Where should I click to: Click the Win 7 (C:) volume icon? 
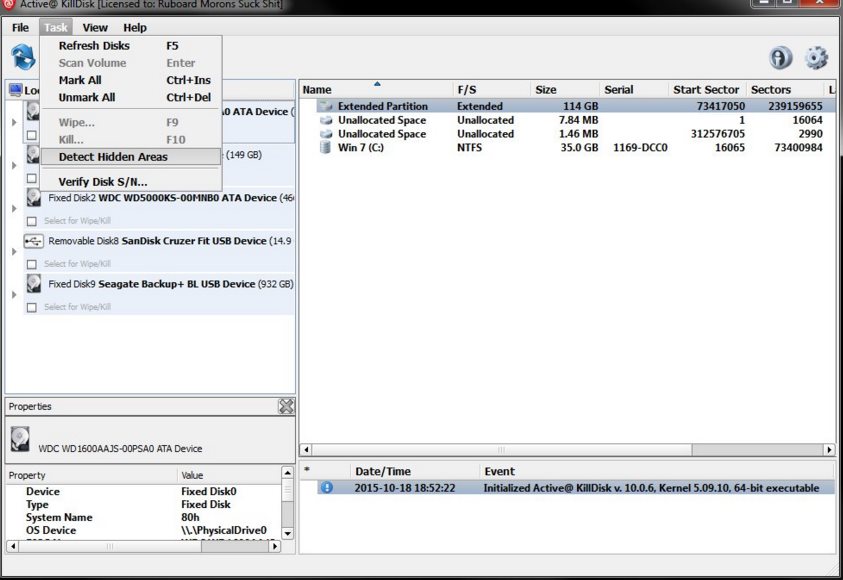coord(325,147)
